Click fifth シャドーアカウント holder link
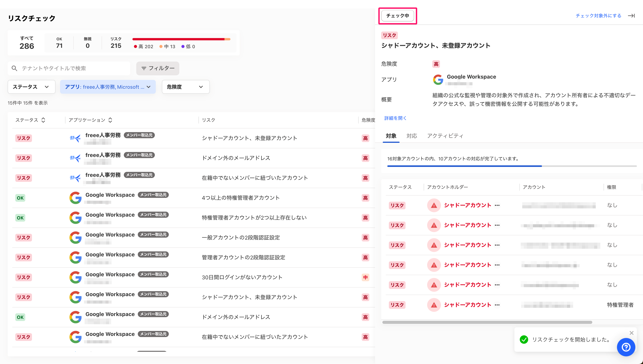This screenshot has height=364, width=643. [x=468, y=285]
